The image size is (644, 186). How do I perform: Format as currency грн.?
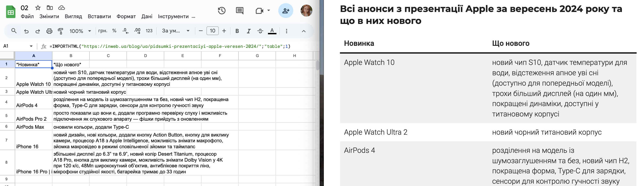(x=103, y=31)
